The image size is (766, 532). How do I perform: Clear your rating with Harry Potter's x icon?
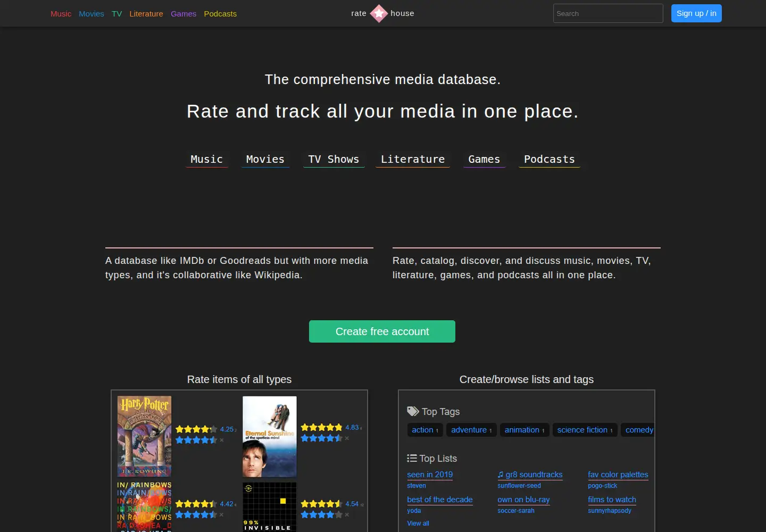tap(222, 440)
